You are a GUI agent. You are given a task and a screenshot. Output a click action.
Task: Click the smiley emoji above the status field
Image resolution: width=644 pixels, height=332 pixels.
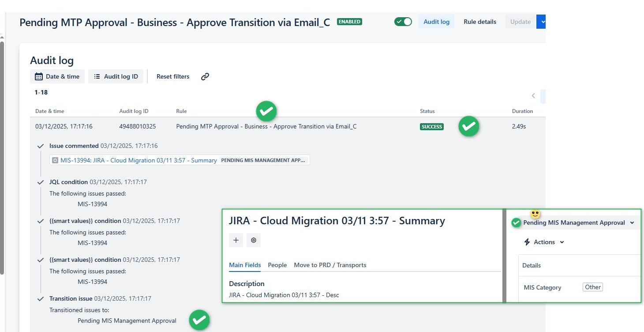(x=535, y=213)
